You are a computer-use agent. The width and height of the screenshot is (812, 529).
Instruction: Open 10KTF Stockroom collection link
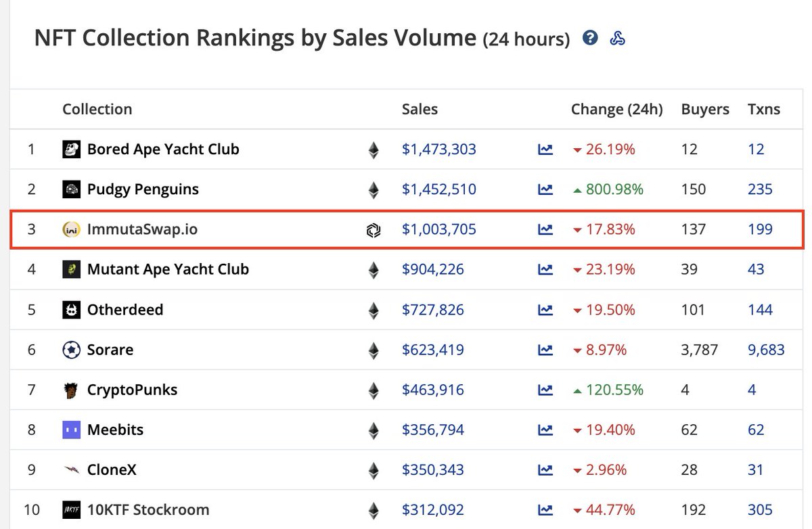148,509
